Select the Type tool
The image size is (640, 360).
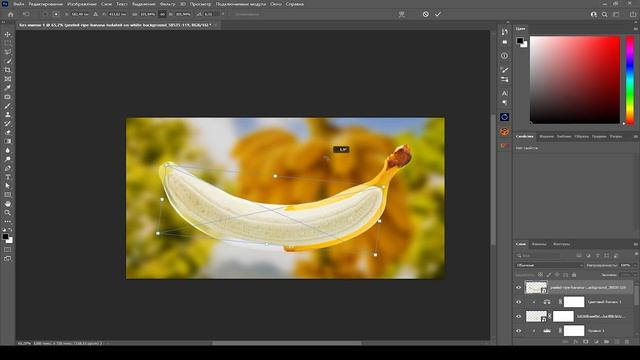click(x=7, y=177)
